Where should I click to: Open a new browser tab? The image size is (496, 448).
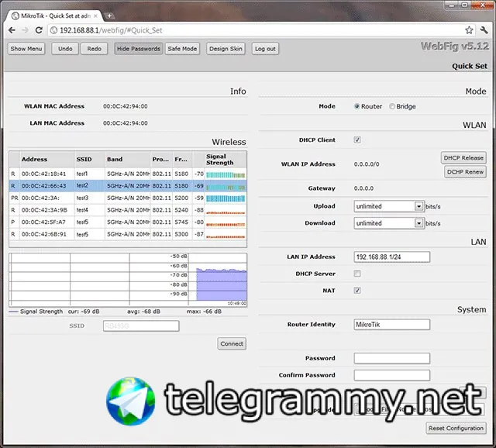[x=108, y=16]
